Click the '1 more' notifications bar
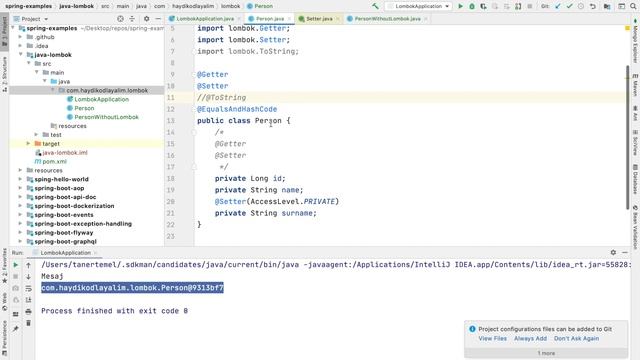 (546, 353)
